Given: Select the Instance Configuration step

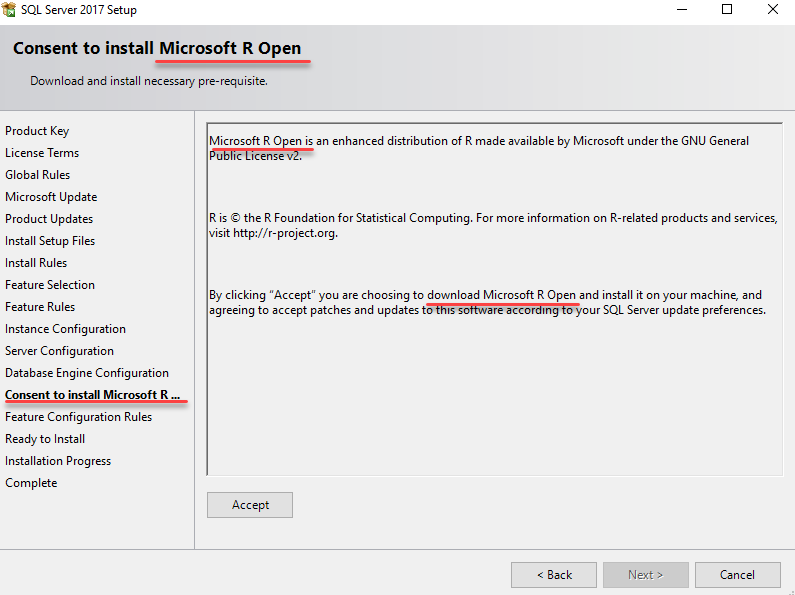Looking at the screenshot, I should point(65,329).
